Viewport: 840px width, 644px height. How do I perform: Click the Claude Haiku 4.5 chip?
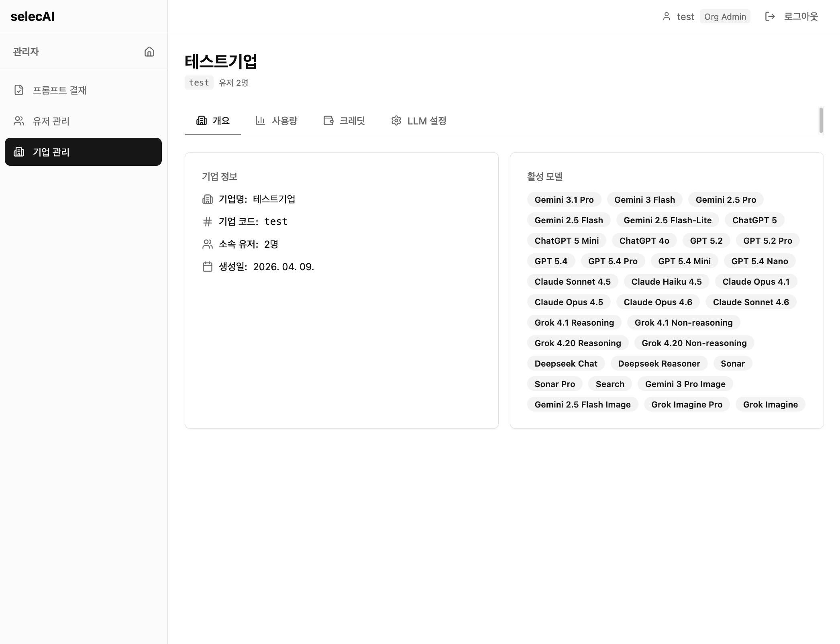[x=667, y=281]
